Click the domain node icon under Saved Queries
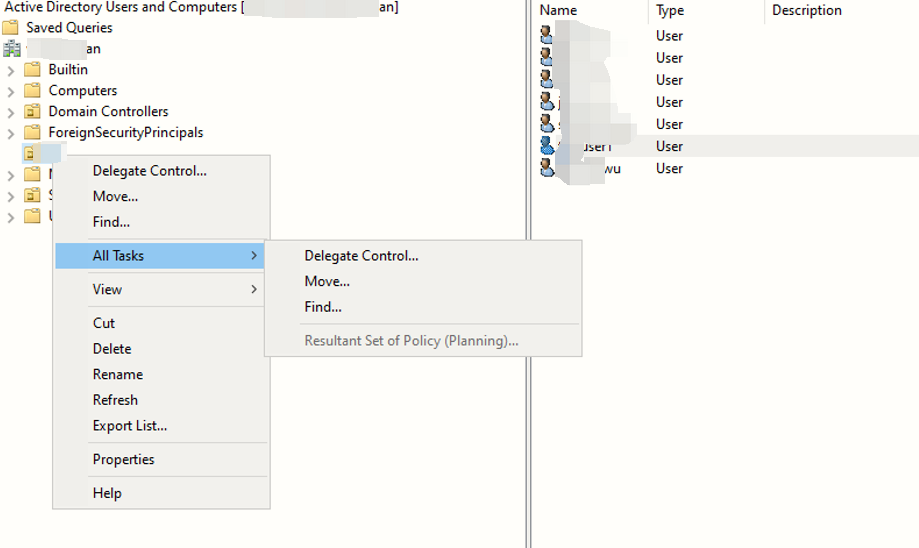 pos(12,49)
